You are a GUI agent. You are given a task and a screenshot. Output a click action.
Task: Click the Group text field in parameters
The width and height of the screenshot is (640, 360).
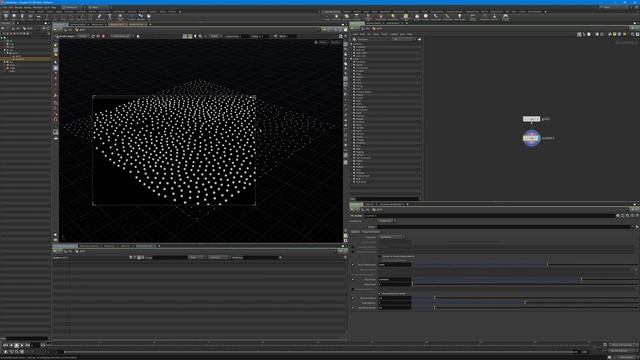point(504,227)
